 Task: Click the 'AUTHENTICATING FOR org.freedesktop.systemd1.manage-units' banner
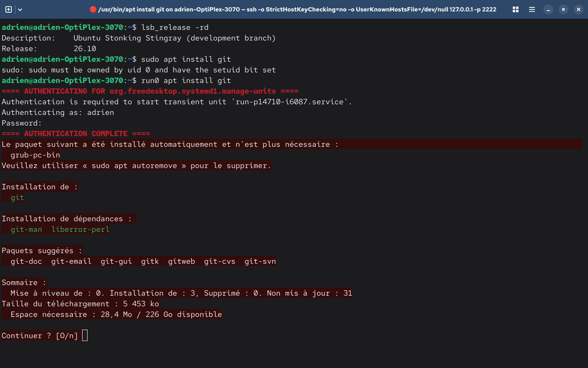[x=150, y=91]
